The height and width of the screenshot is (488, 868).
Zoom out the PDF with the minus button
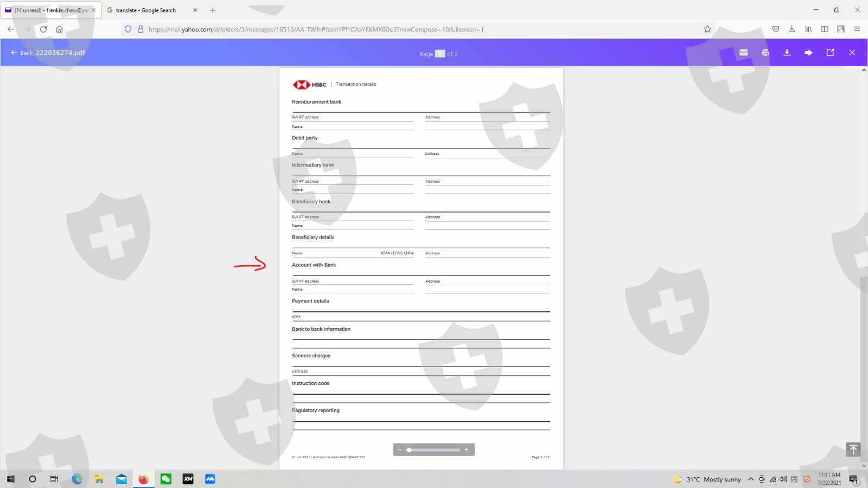pyautogui.click(x=400, y=450)
